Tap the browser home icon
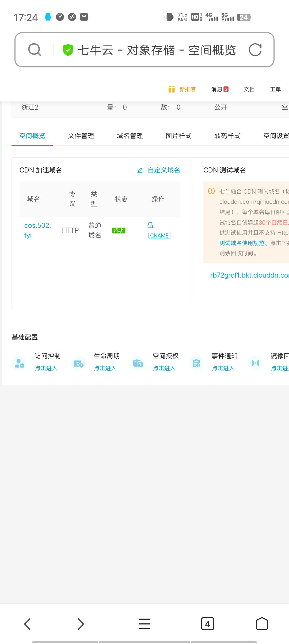289x644 pixels. tap(262, 624)
